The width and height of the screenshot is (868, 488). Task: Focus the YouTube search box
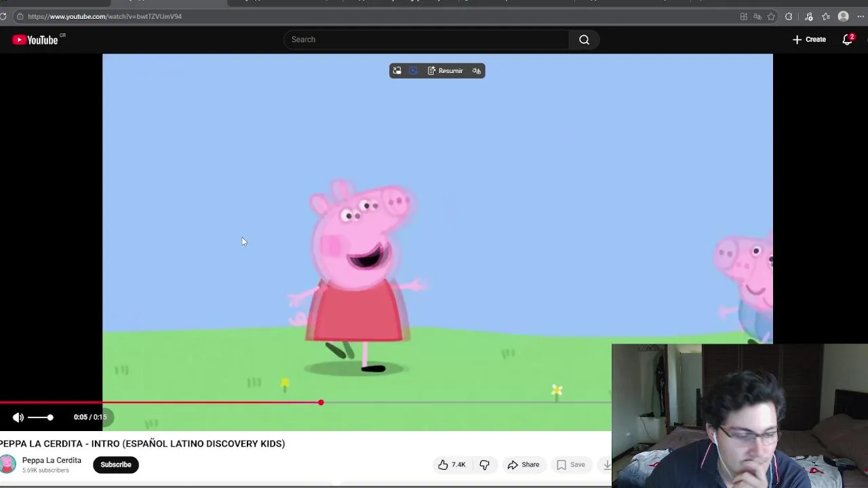pyautogui.click(x=427, y=39)
